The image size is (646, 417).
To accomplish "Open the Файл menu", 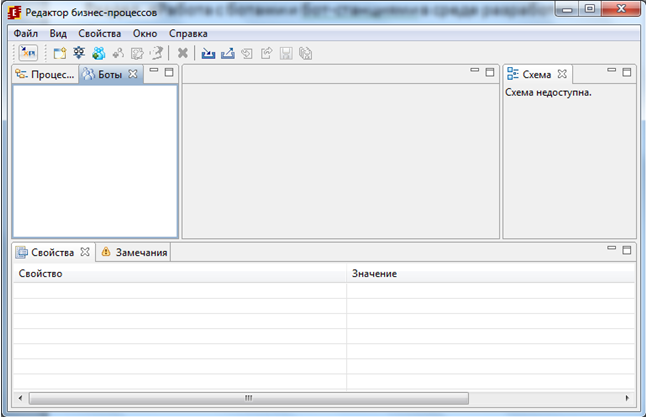I will point(25,33).
